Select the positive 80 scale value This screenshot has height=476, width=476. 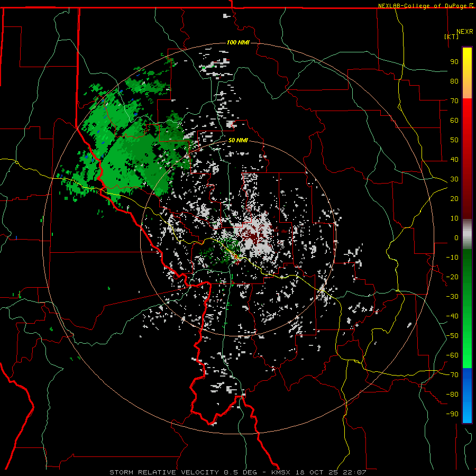pos(454,81)
